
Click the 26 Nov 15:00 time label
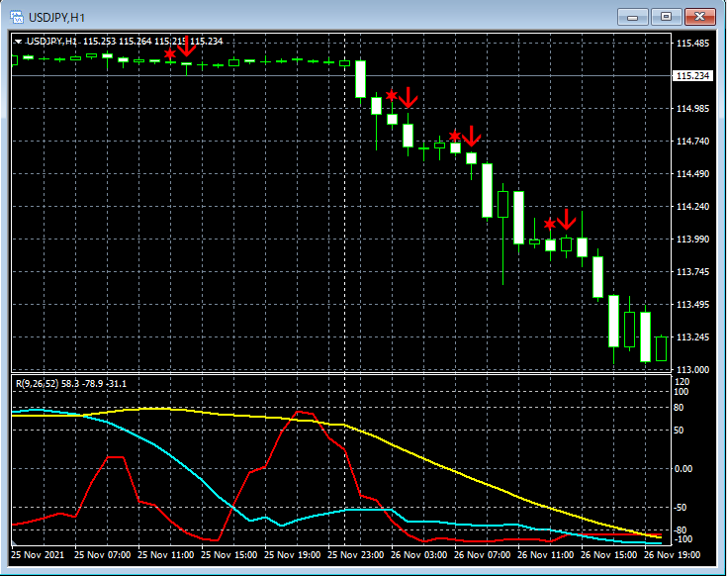(x=608, y=554)
